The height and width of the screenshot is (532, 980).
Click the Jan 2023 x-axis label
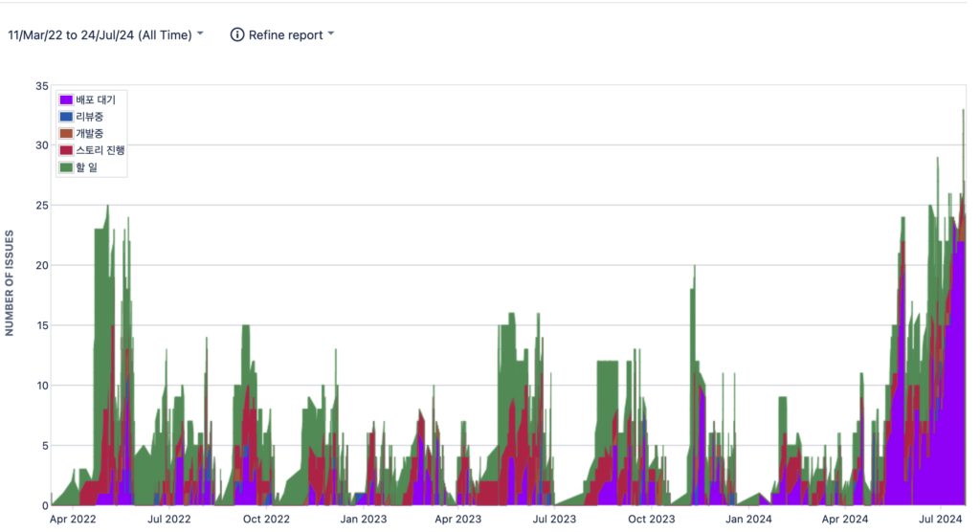click(362, 520)
